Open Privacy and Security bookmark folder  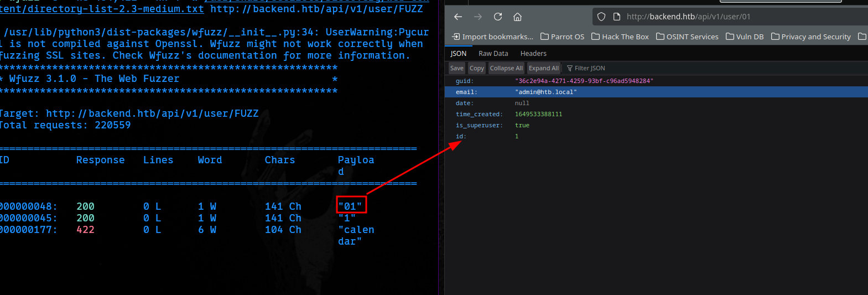pyautogui.click(x=811, y=37)
